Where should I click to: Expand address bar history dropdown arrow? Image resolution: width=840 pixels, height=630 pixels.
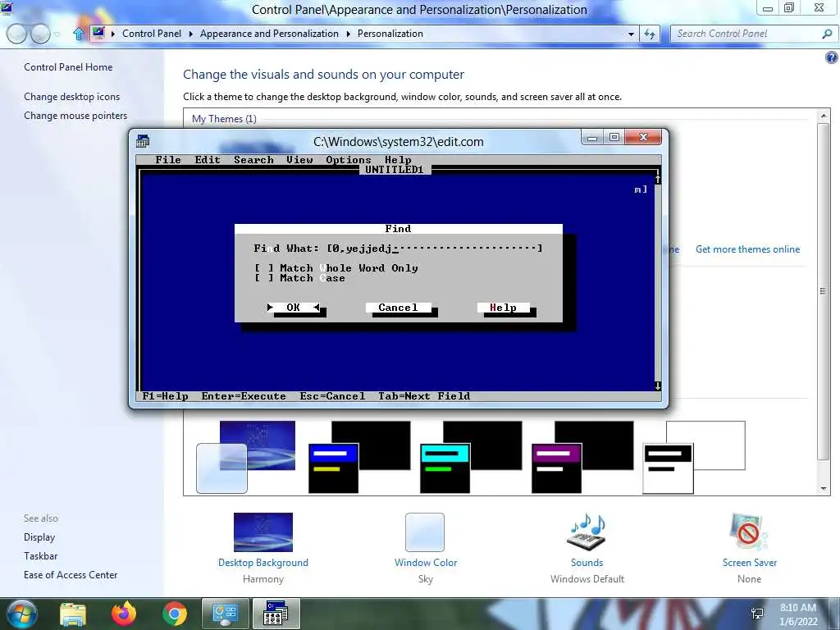pos(631,34)
